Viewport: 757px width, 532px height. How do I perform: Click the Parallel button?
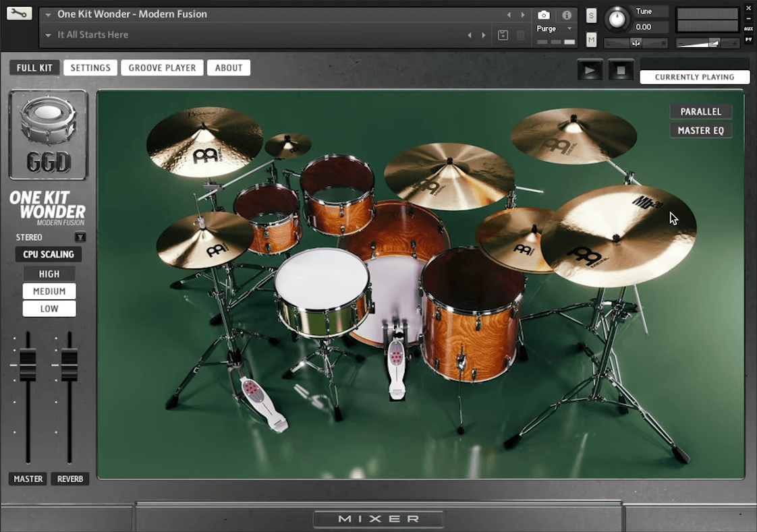(x=700, y=111)
